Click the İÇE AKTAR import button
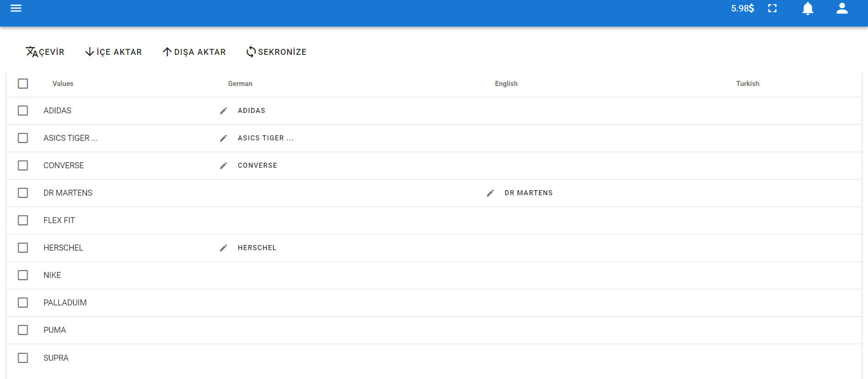The image size is (868, 379). coord(113,52)
